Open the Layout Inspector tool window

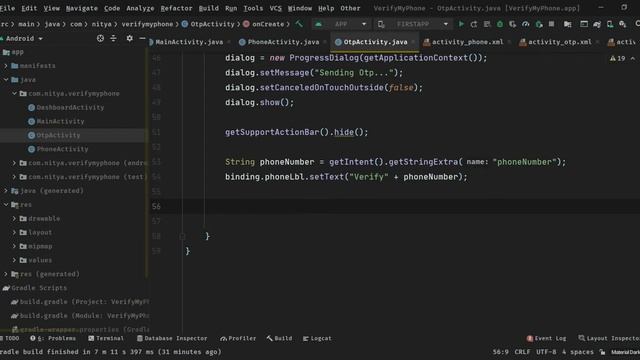pos(609,338)
